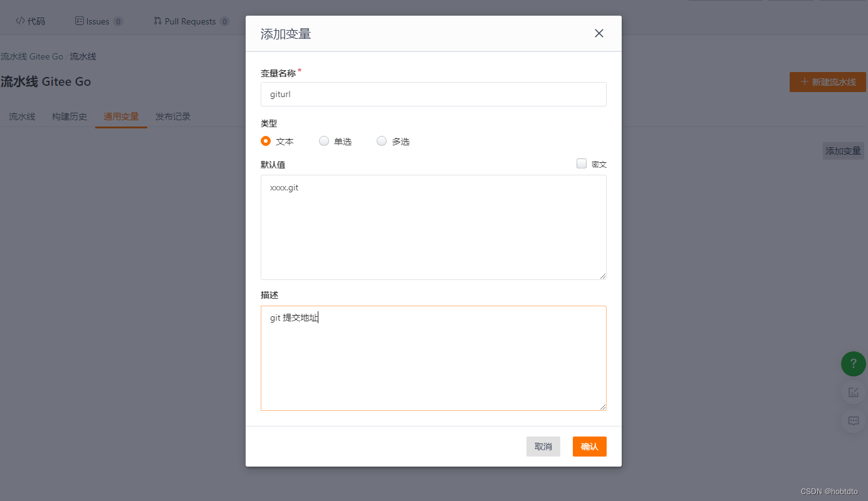Viewport: 868px width, 501px height.
Task: Click the resize handle of 默认值 textarea
Action: 602,276
